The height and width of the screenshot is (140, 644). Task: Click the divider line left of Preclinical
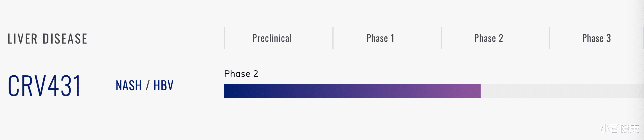[x=225, y=38]
